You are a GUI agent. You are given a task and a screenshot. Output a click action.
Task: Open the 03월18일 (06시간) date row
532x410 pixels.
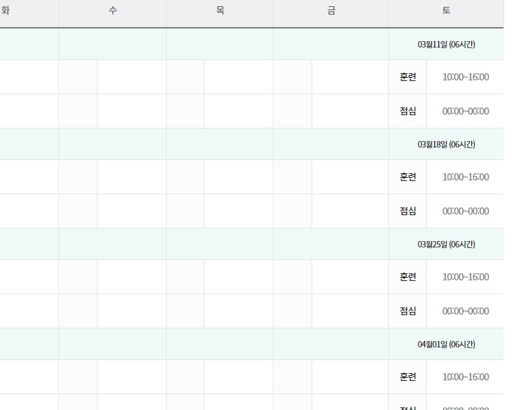click(x=446, y=144)
